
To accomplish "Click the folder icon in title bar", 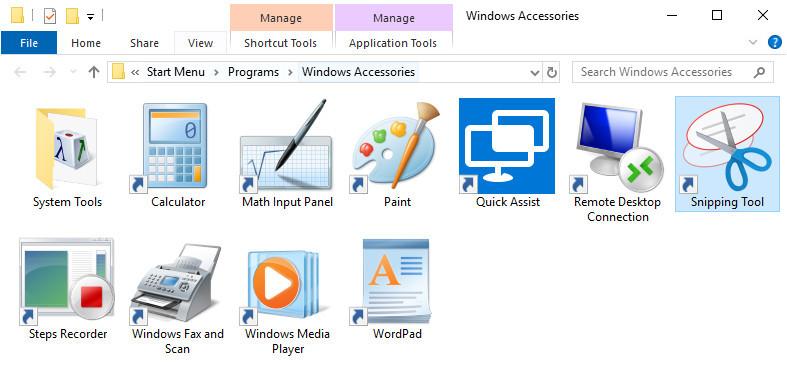I will point(18,16).
